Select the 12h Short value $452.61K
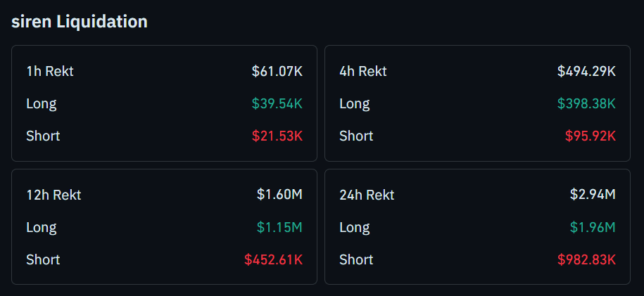644x296 pixels. tap(273, 259)
